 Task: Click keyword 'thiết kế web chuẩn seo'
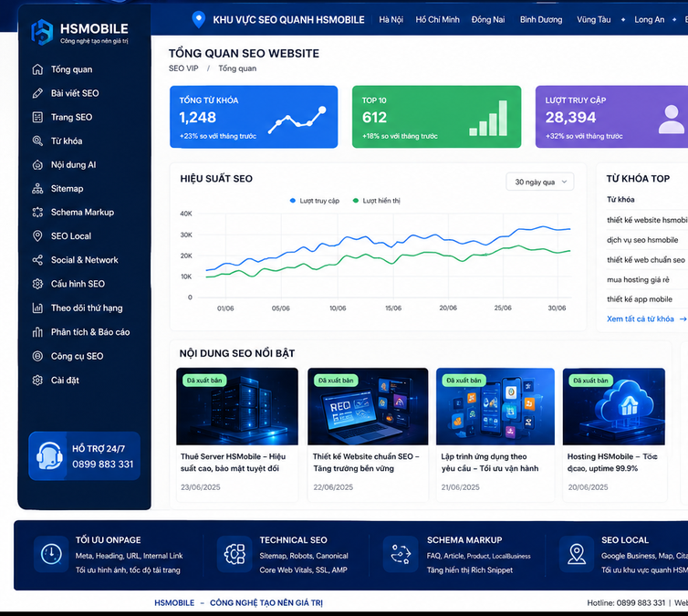click(645, 260)
